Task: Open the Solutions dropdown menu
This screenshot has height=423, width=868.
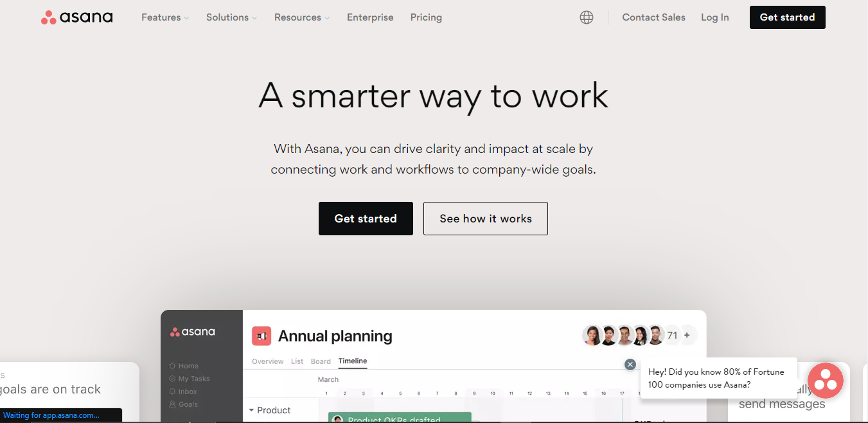Action: click(x=231, y=17)
